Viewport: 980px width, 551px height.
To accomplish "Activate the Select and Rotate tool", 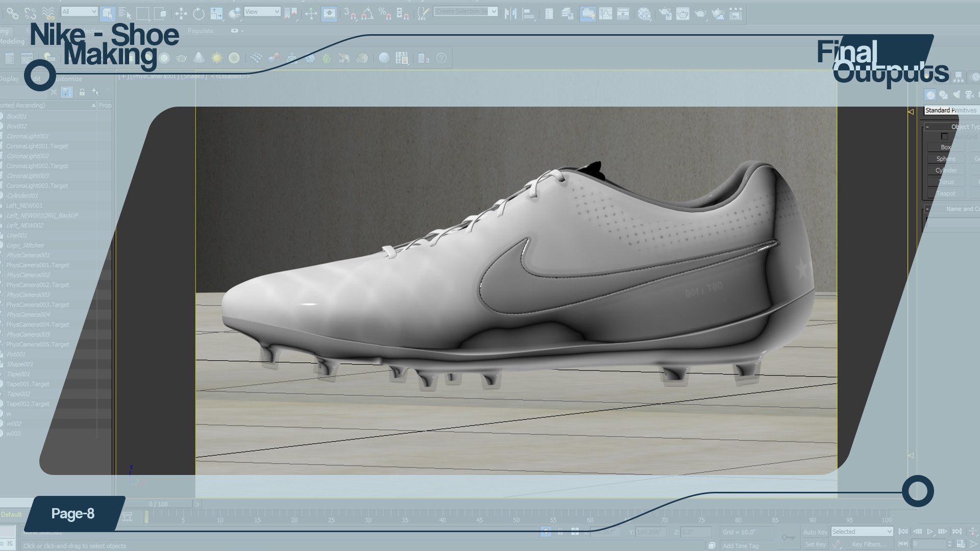I will [x=199, y=14].
